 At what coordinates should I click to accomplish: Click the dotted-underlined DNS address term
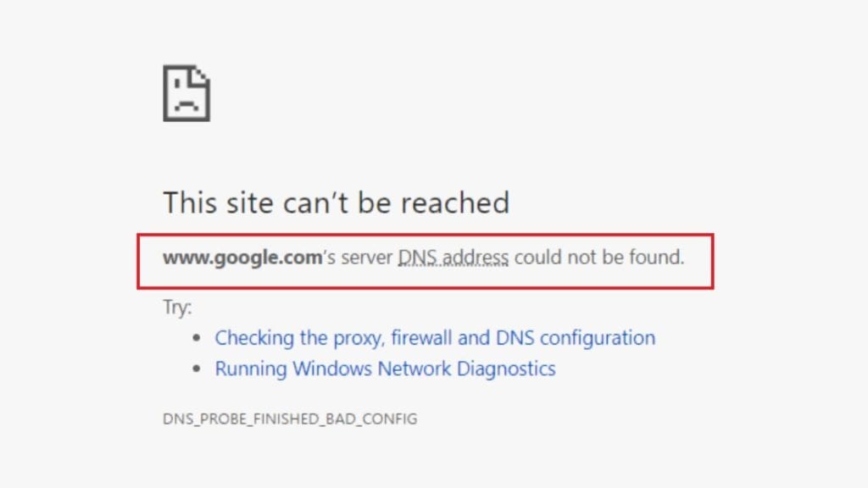453,258
